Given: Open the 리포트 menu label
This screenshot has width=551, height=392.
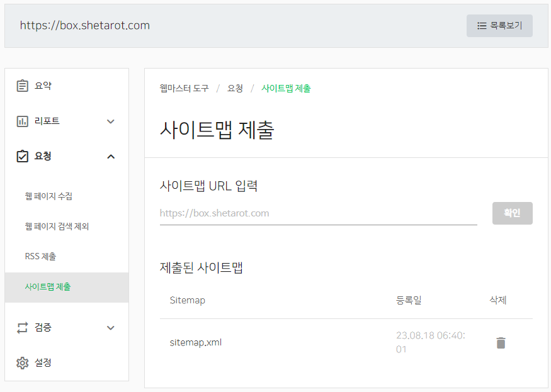Looking at the screenshot, I should tap(47, 121).
